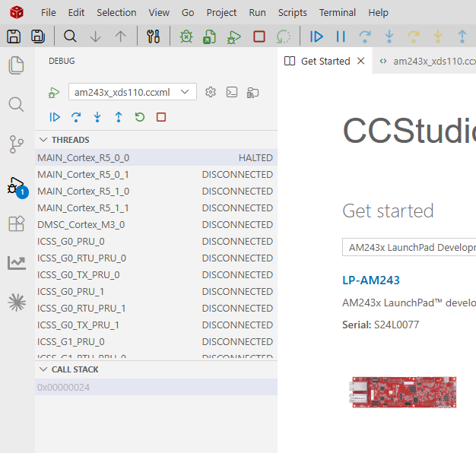Open am243x_xds110.ccxml configuration dropdown
This screenshot has height=453, width=476.
[132, 92]
